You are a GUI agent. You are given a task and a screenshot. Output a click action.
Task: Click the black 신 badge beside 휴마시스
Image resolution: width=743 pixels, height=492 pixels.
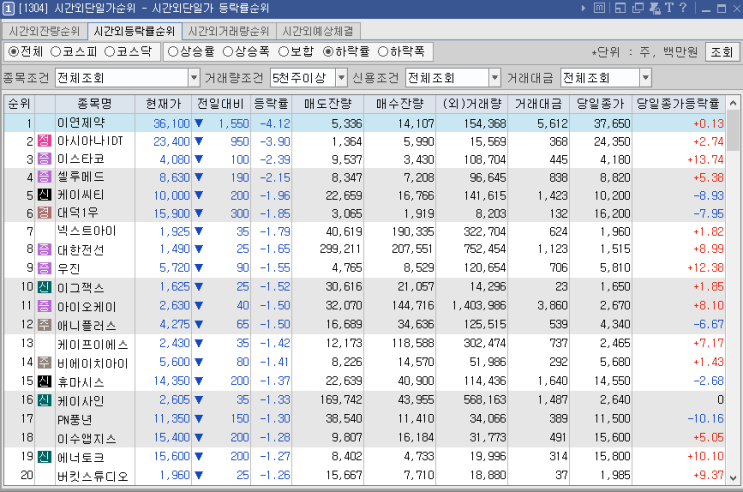(44, 381)
